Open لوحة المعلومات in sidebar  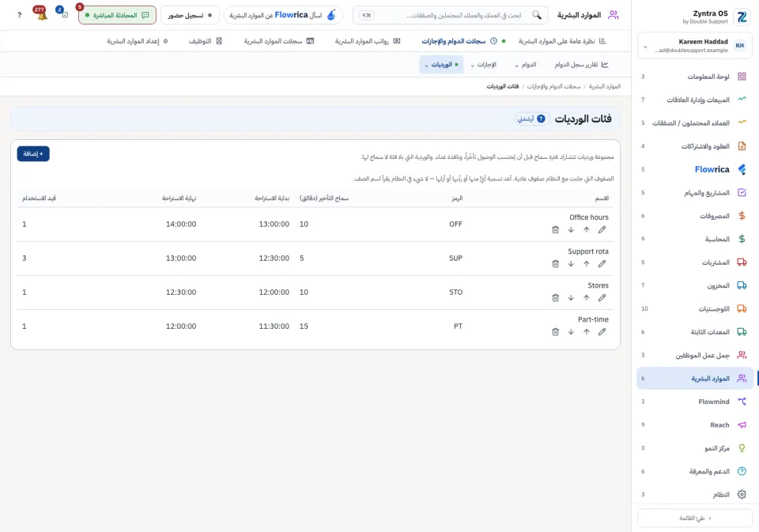(x=695, y=77)
